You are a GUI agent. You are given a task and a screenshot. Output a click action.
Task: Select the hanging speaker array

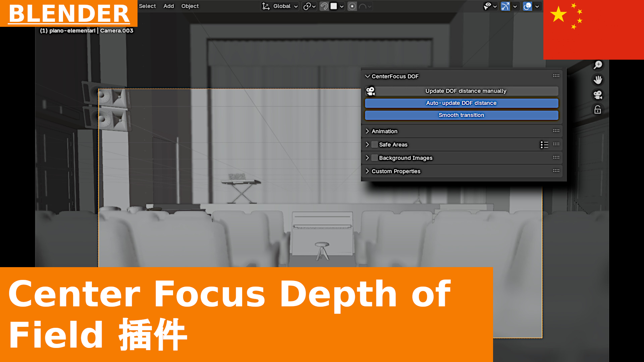point(106,106)
